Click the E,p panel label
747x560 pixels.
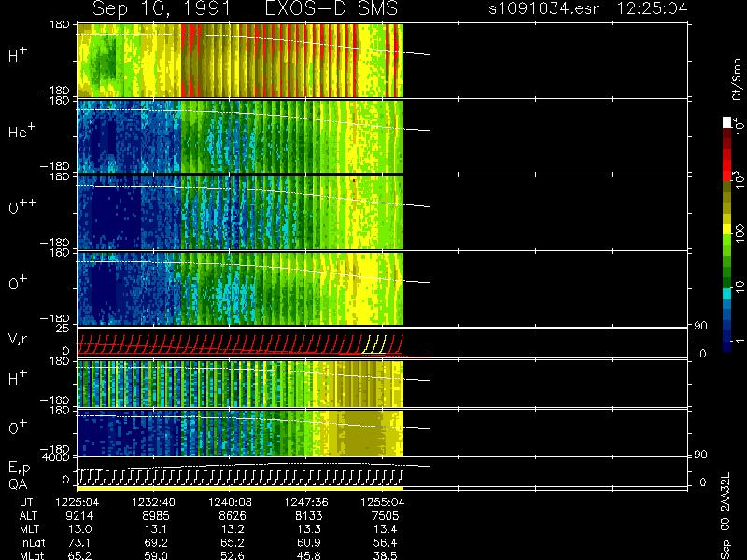coord(19,469)
